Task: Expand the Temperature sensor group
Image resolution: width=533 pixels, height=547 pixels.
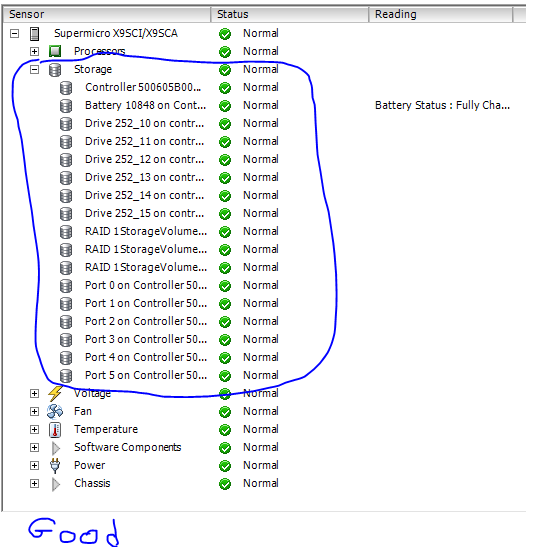Action: (x=34, y=429)
